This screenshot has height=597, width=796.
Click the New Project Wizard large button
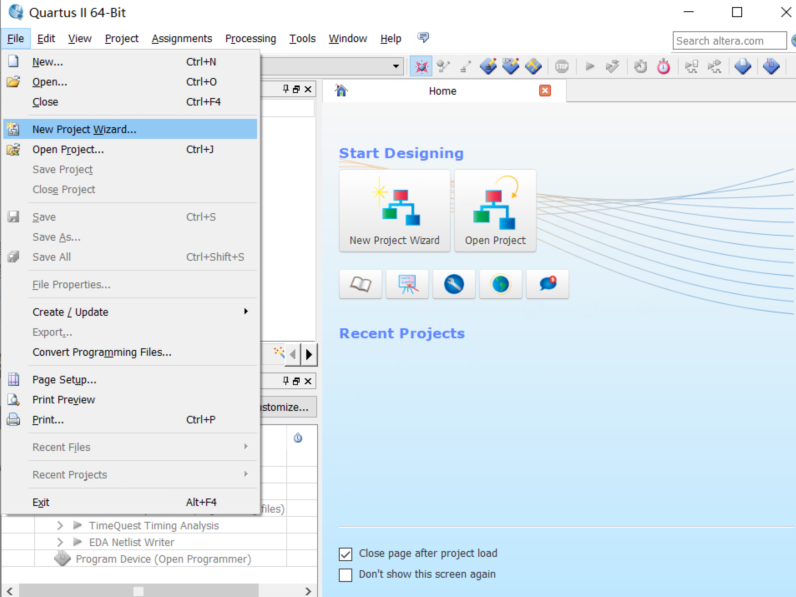[x=394, y=211]
